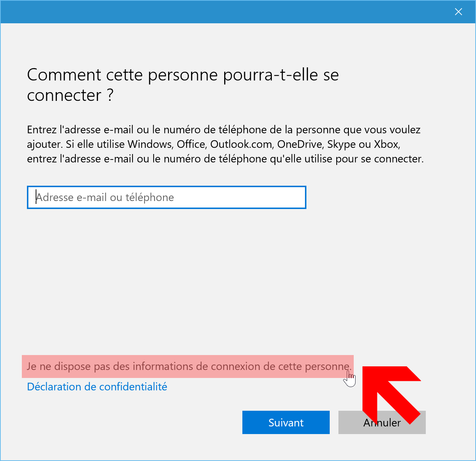Click the Suivant button
This screenshot has height=461, width=476.
[x=286, y=422]
